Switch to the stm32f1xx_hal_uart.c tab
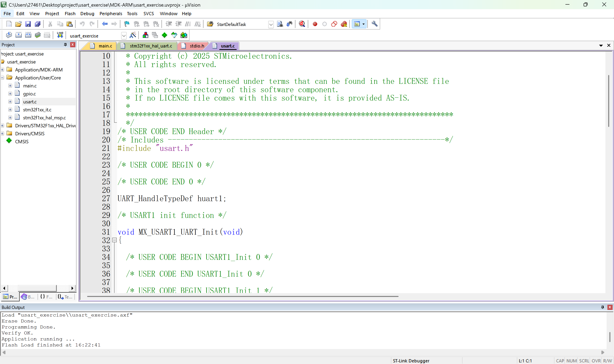 pos(151,46)
